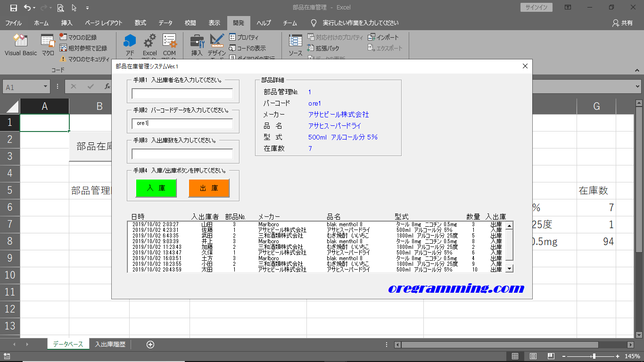
Task: Switch to 入出庫履歴 sheet tab
Action: [110, 344]
